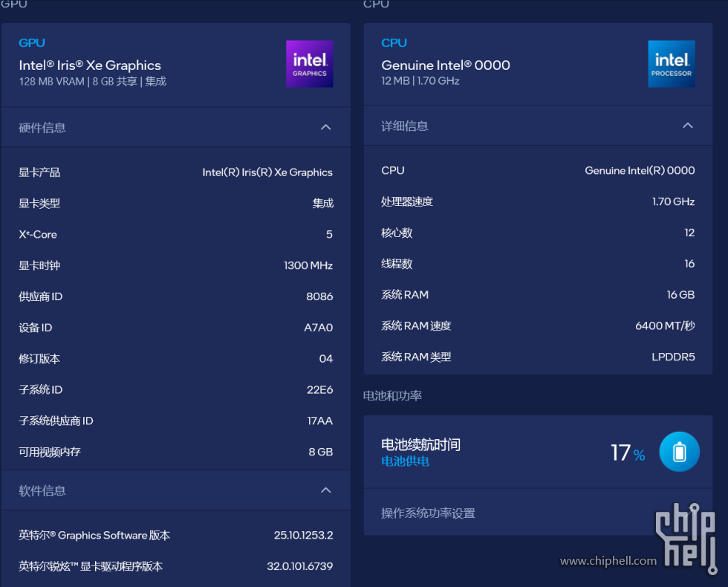Click the 英特尔锐炫™ 显卡驱动程序版本 label
Viewport: 728px width, 587px height.
pyautogui.click(x=91, y=566)
